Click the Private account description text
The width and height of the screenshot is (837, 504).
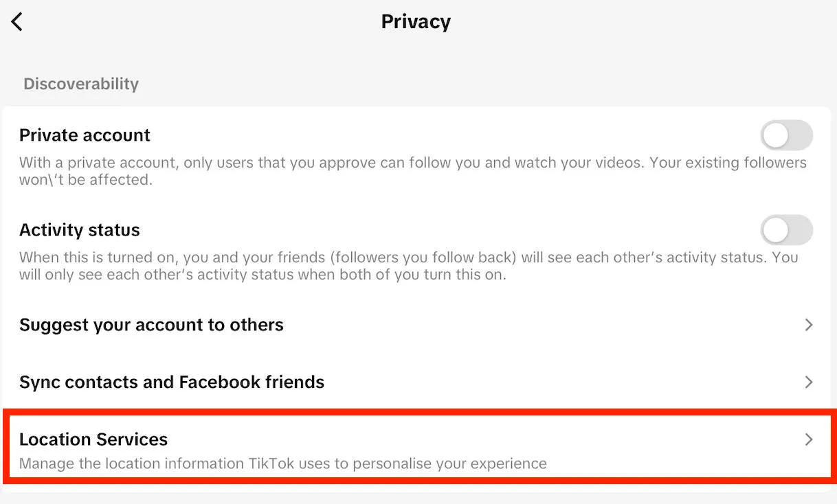coord(412,163)
